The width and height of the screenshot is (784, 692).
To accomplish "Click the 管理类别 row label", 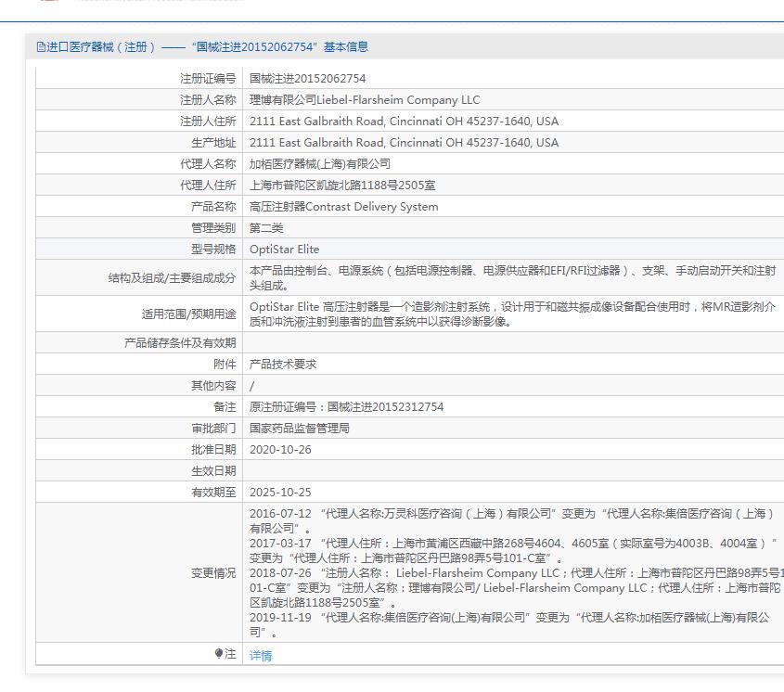I will [x=213, y=228].
